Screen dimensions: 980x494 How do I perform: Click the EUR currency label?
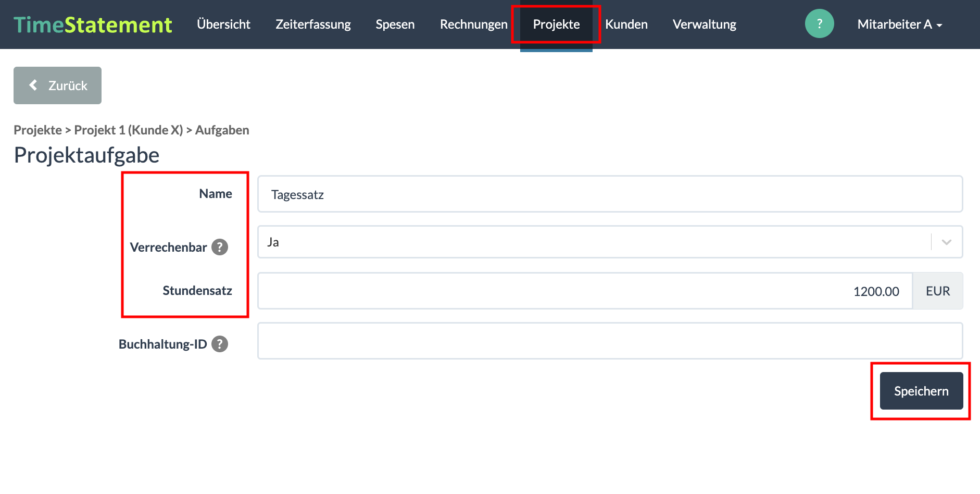938,291
